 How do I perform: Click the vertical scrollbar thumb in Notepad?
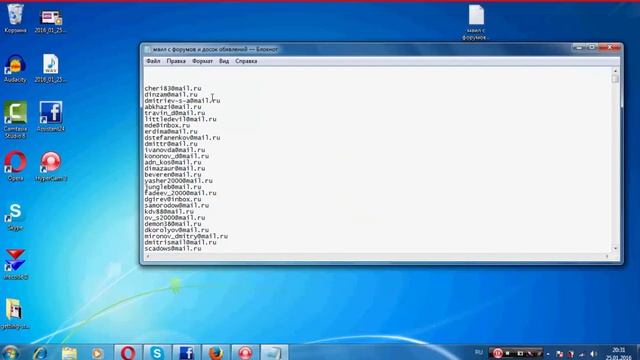point(615,78)
